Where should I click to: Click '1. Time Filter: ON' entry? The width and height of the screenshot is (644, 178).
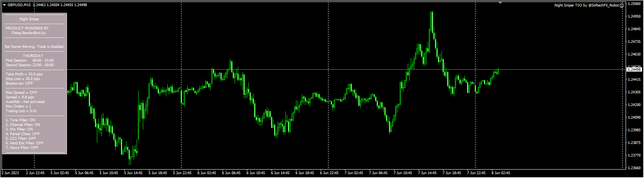20,120
